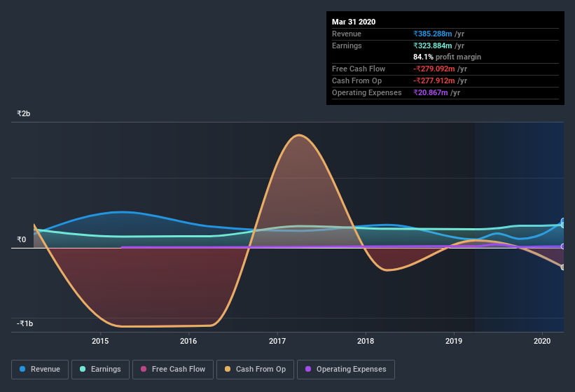The image size is (575, 392).
Task: Click the 2016 x-axis label
Action: coord(188,341)
